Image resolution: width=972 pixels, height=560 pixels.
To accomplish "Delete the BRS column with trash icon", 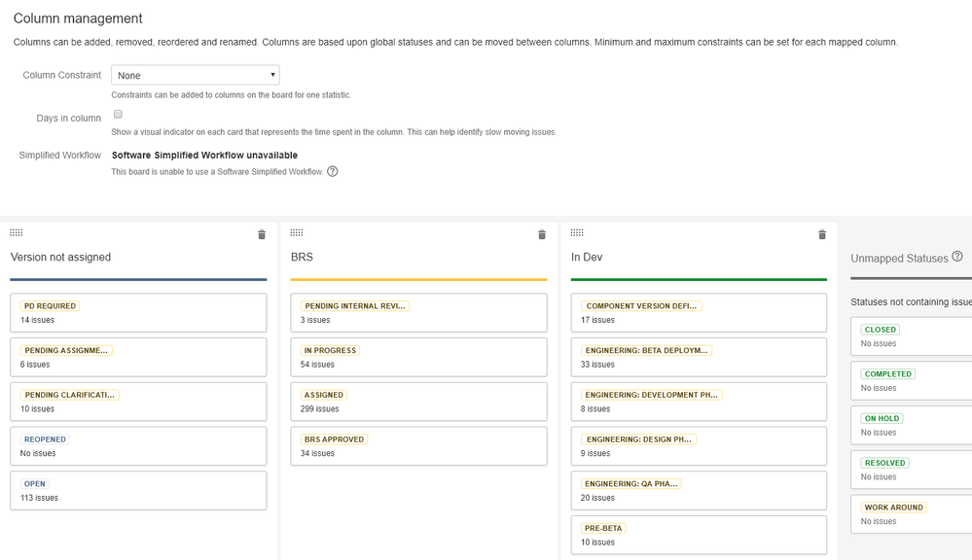I will [x=542, y=234].
